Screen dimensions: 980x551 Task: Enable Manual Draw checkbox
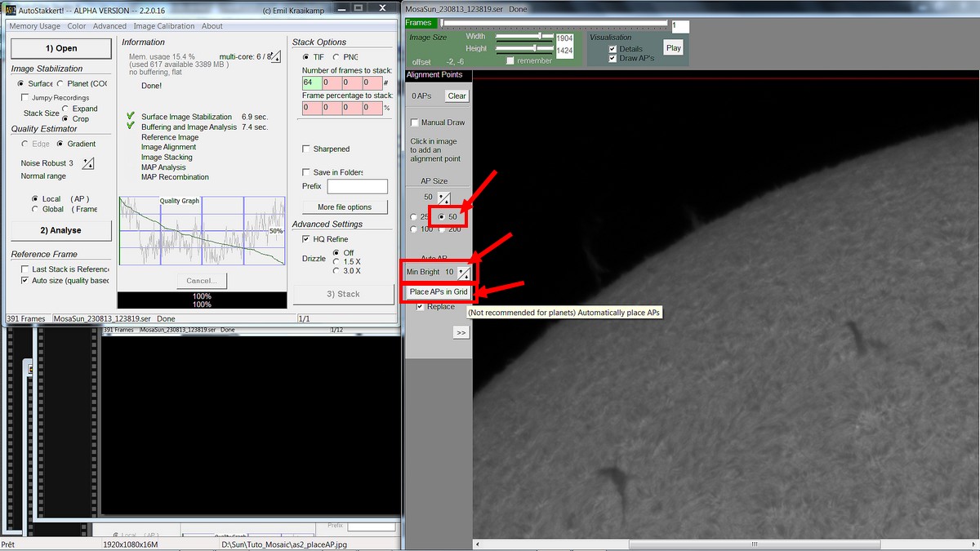(438, 122)
